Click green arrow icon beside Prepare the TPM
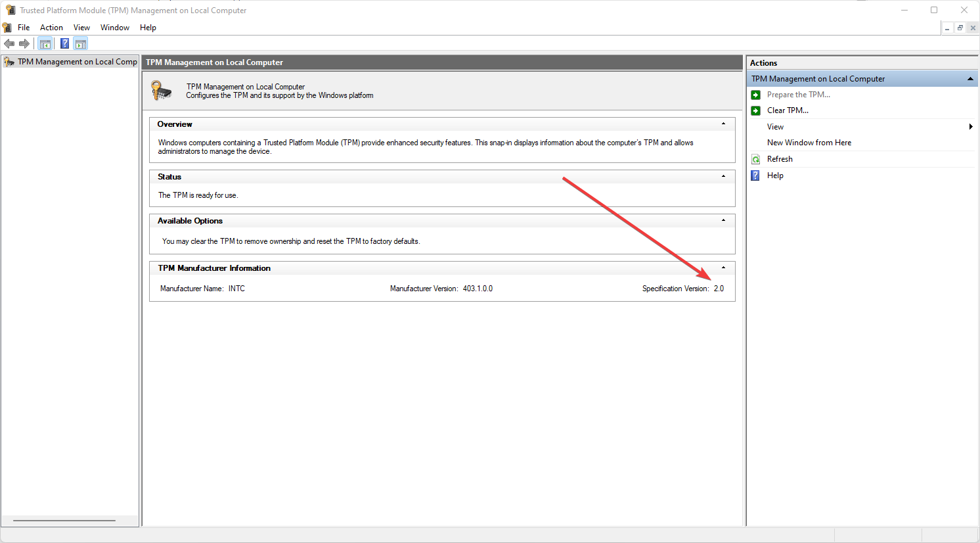Screen dimensions: 980x543 click(x=756, y=95)
